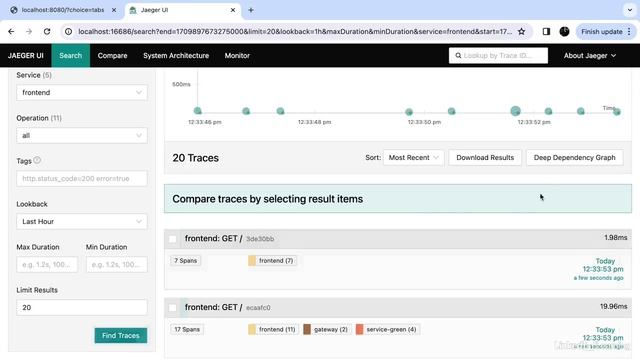
Task: Click the 19.96ms duration value
Action: [613, 307]
